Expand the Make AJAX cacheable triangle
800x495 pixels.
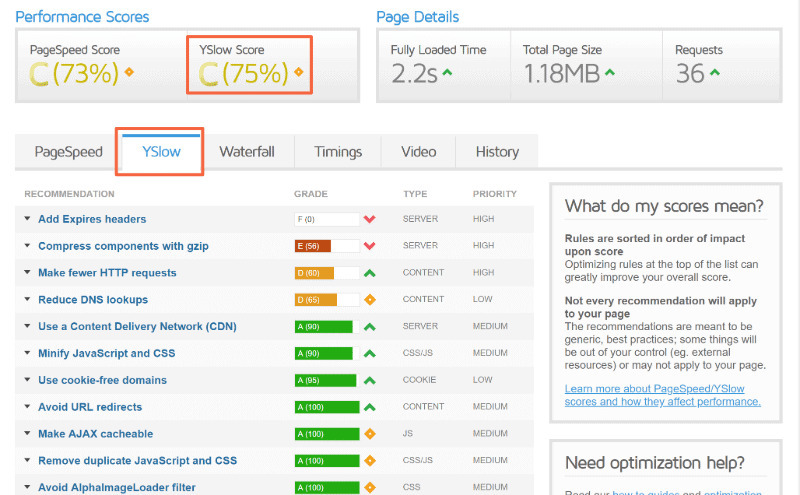coord(27,433)
